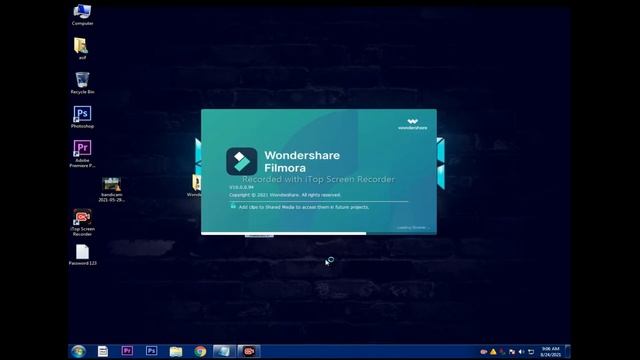The width and height of the screenshot is (640, 360).
Task: Select the Password 123 text file
Action: [x=82, y=255]
